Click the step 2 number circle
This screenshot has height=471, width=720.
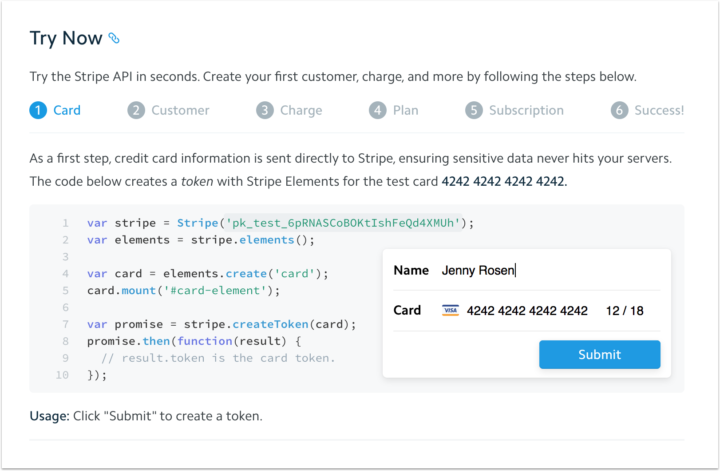[x=136, y=110]
